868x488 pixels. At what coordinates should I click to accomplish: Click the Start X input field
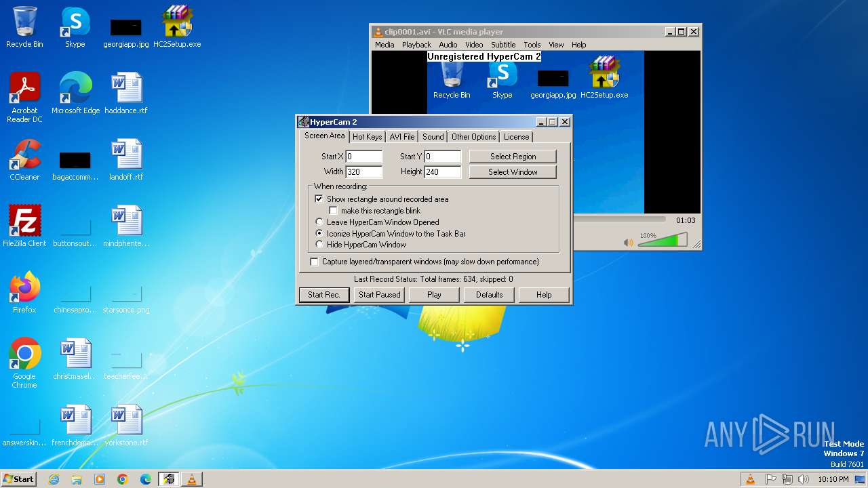(x=364, y=157)
